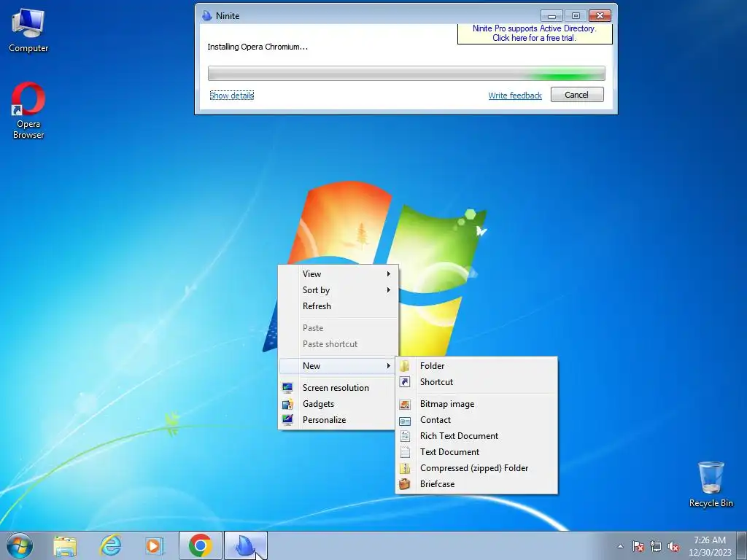The height and width of the screenshot is (560, 747).
Task: Click the muted volume tray icon
Action: click(x=673, y=546)
